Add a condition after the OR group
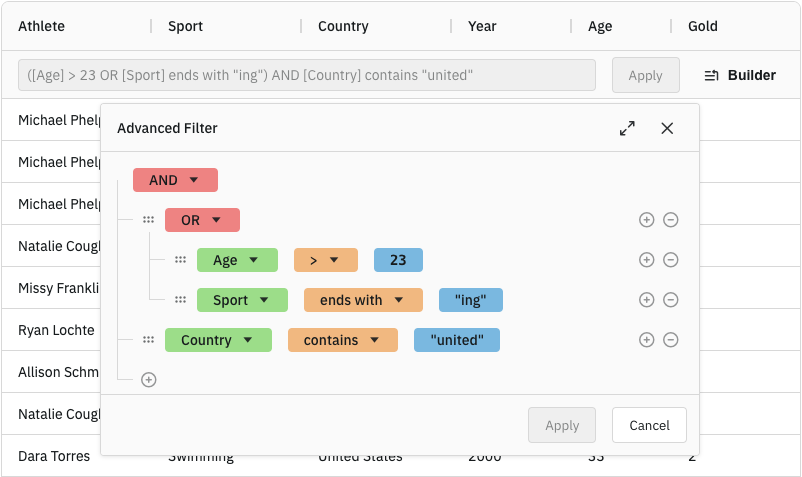 click(x=646, y=220)
